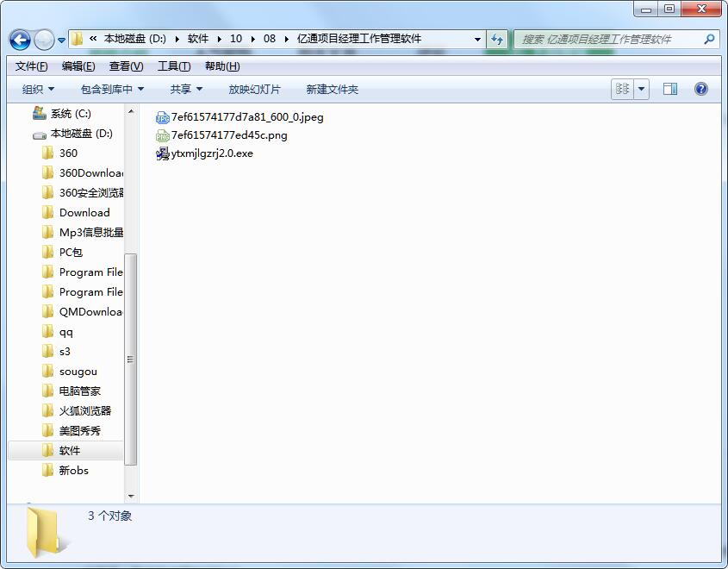Open the 文件(F) menu

[31, 66]
